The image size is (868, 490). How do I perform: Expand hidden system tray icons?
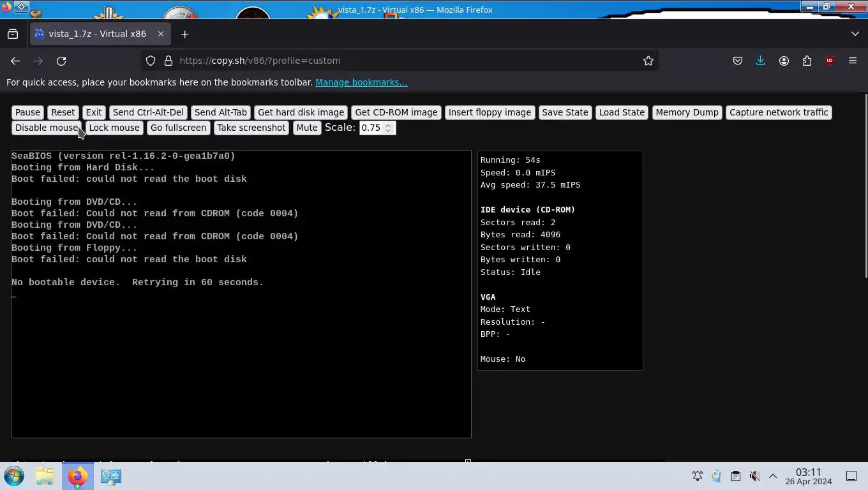[x=772, y=476]
